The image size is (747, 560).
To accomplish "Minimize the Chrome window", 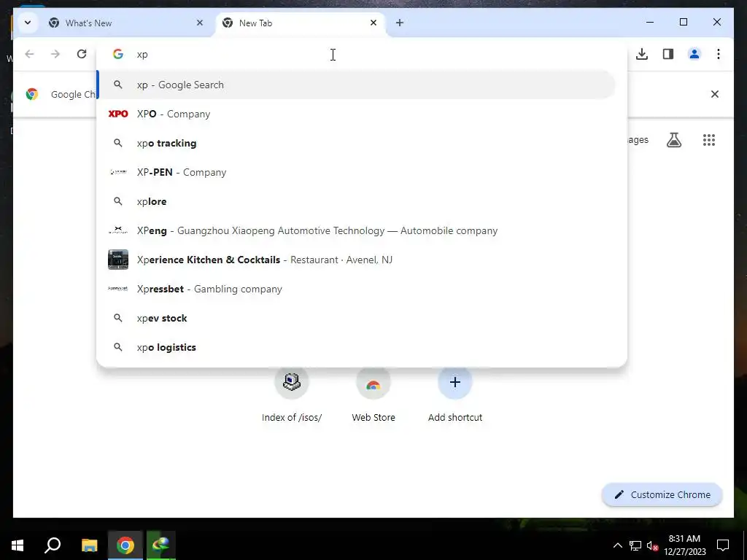I will point(650,22).
